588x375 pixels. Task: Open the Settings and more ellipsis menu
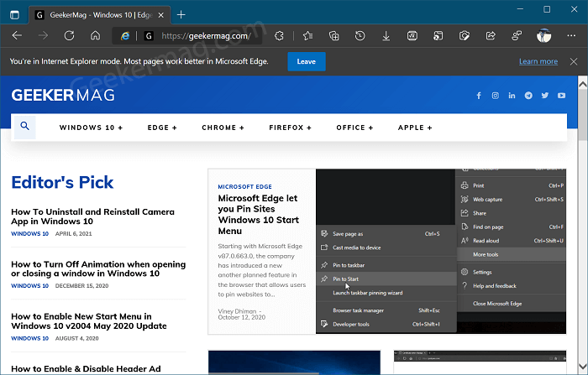pyautogui.click(x=571, y=35)
